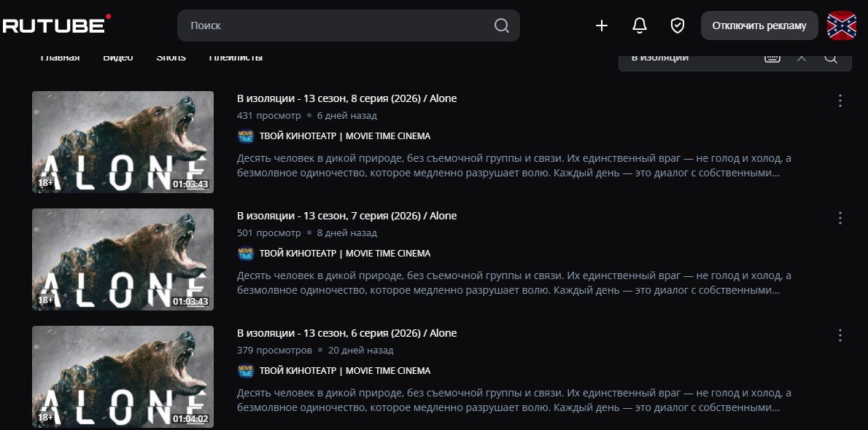Switch to the Видео tab

pyautogui.click(x=118, y=58)
